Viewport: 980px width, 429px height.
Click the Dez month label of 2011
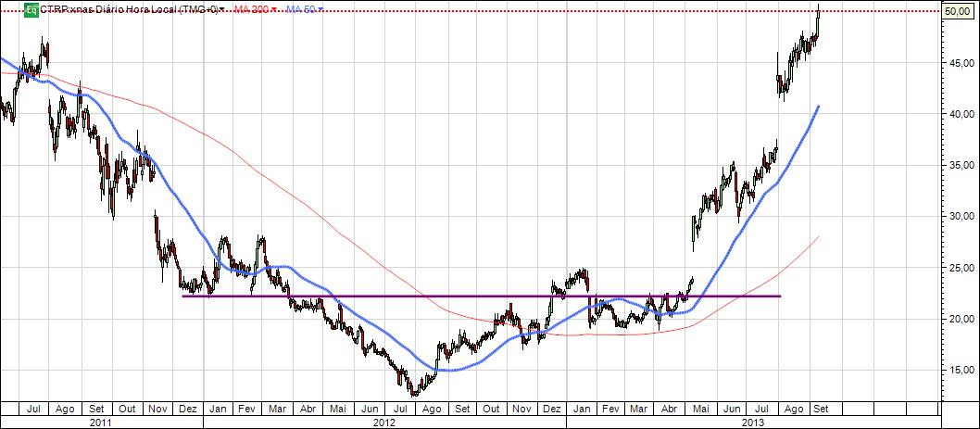pos(187,409)
